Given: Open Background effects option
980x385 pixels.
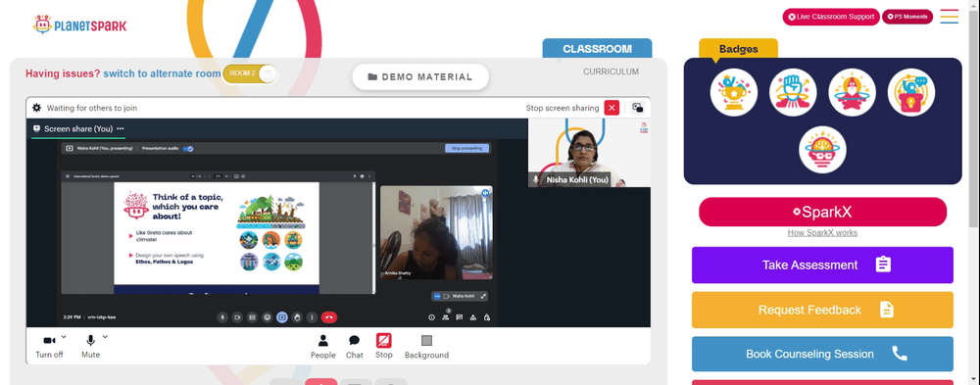Looking at the screenshot, I should pyautogui.click(x=427, y=346).
